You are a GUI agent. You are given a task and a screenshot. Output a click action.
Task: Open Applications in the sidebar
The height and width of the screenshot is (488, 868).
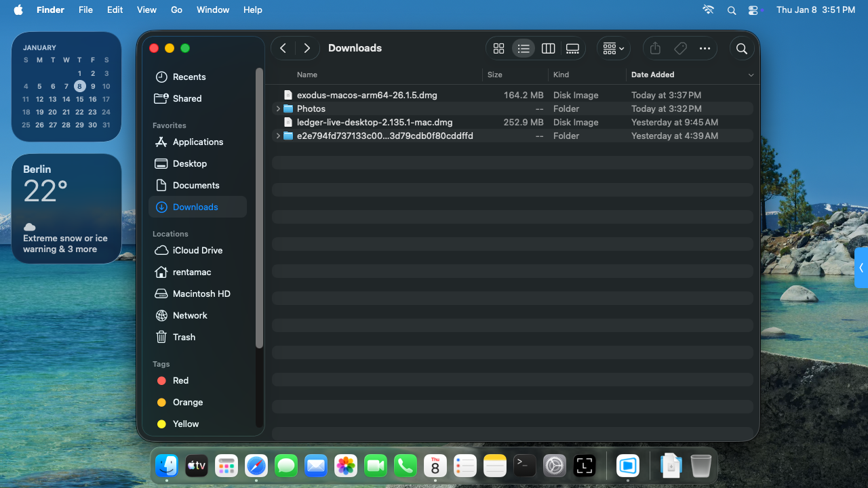pos(197,142)
